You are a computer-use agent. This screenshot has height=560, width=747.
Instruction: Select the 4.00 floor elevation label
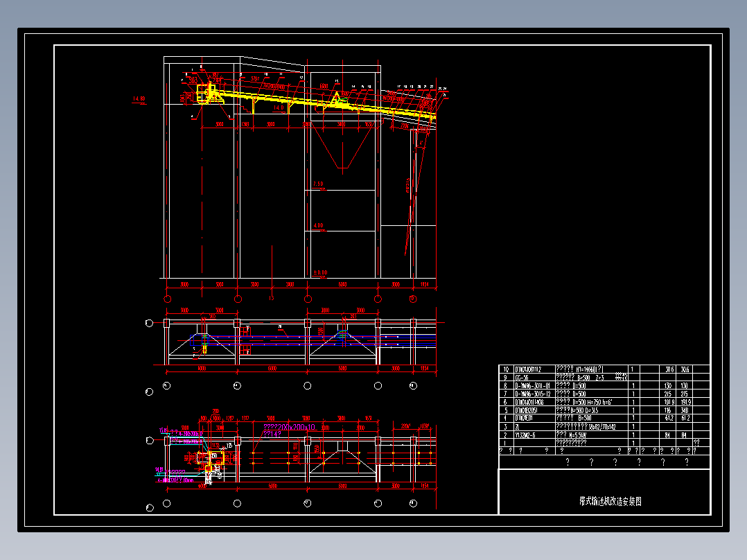coord(318,225)
